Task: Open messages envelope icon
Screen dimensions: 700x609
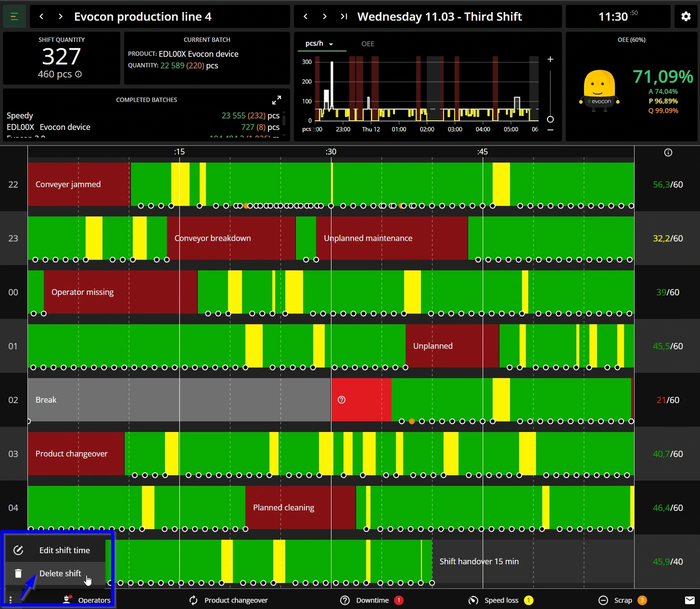Action: (x=689, y=600)
